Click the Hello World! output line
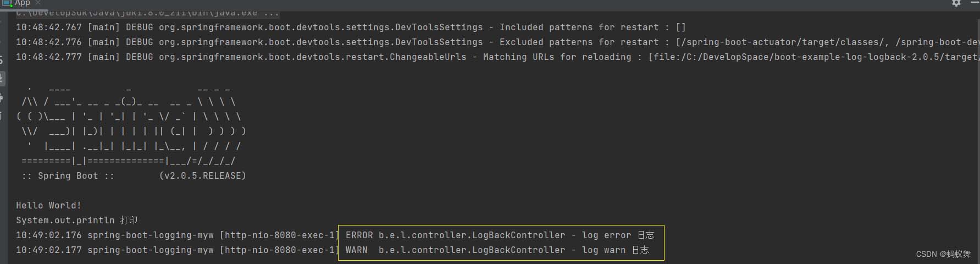This screenshot has height=264, width=980. point(48,205)
